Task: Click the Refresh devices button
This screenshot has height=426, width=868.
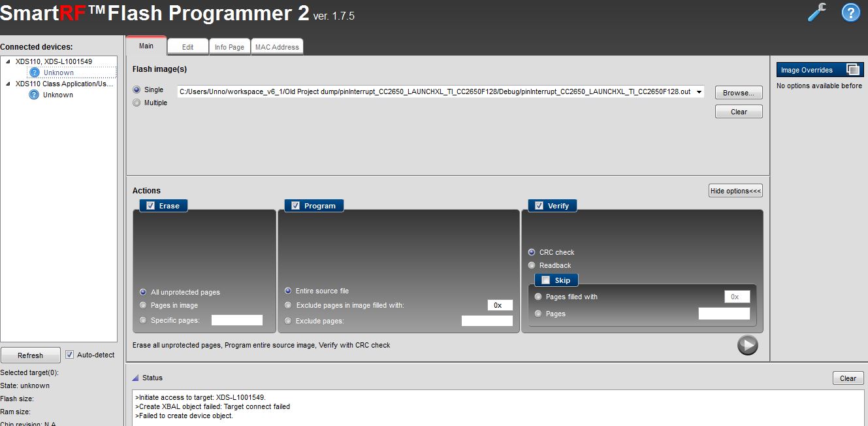Action: (30, 355)
